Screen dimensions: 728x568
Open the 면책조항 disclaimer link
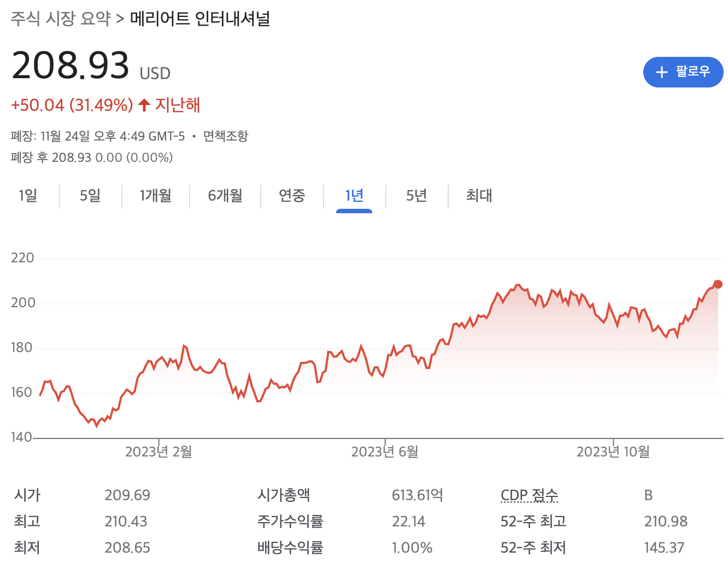click(226, 136)
